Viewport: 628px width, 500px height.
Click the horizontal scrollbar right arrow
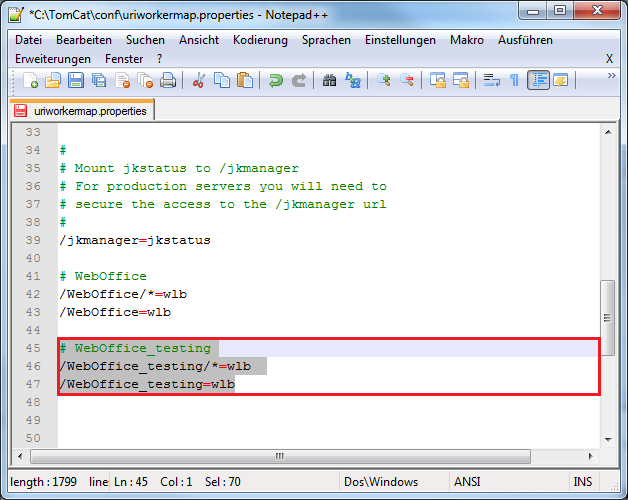[590, 456]
